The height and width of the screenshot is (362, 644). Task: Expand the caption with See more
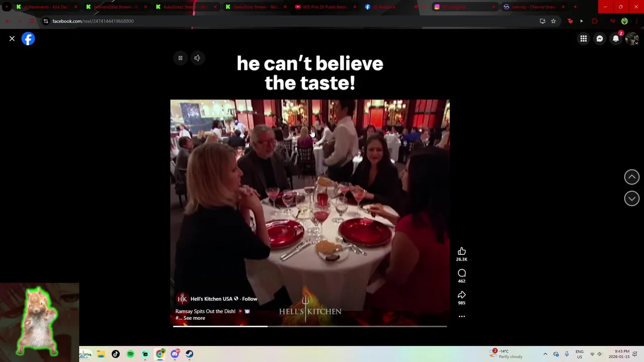[194, 318]
